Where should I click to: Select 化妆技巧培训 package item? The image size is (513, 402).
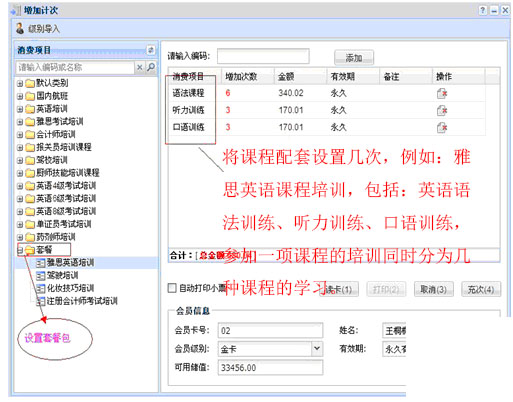tap(70, 288)
